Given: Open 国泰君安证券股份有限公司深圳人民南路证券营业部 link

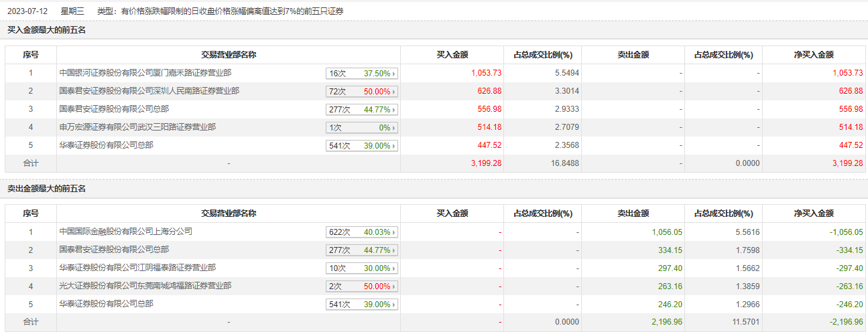Looking at the screenshot, I should click(x=149, y=90).
